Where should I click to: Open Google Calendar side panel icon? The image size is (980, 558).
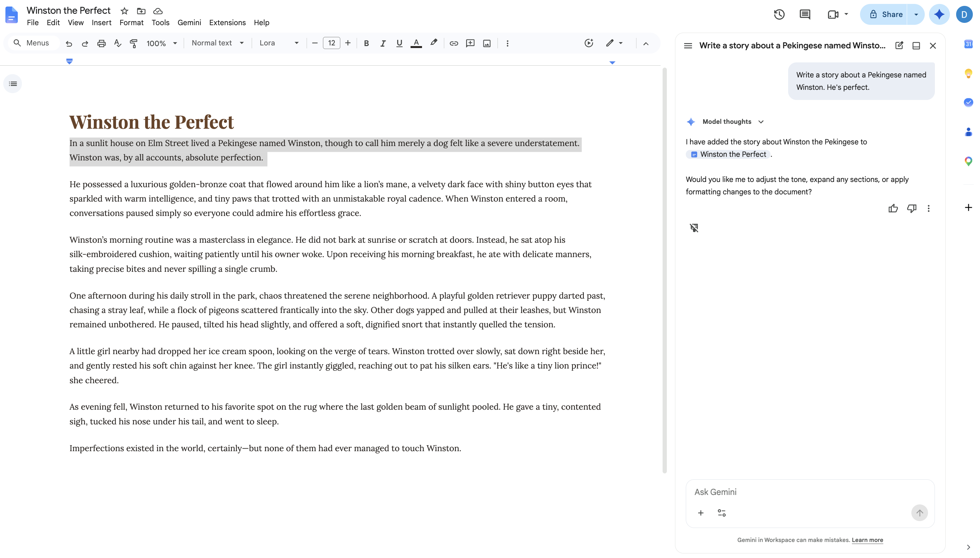pyautogui.click(x=968, y=44)
